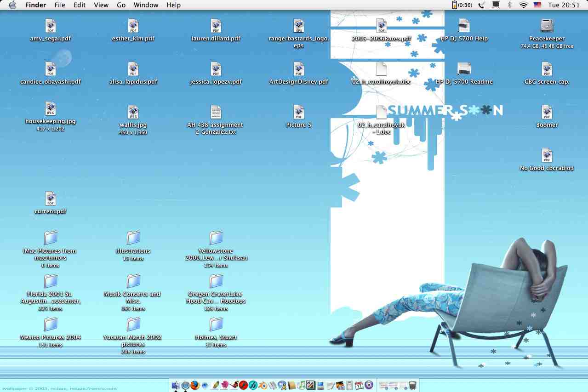Screen dimensions: 588x392
Task: Select the iMac Pictures from macrumors folder
Action: (51, 238)
